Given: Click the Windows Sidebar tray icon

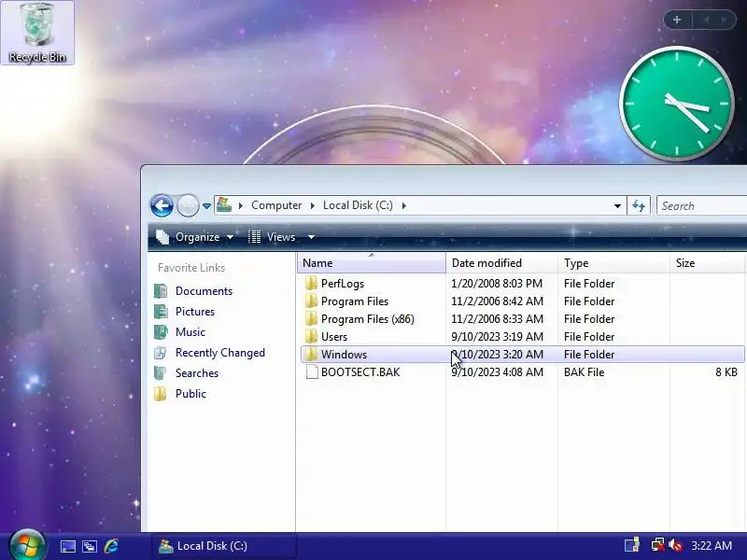Looking at the screenshot, I should point(632,545).
